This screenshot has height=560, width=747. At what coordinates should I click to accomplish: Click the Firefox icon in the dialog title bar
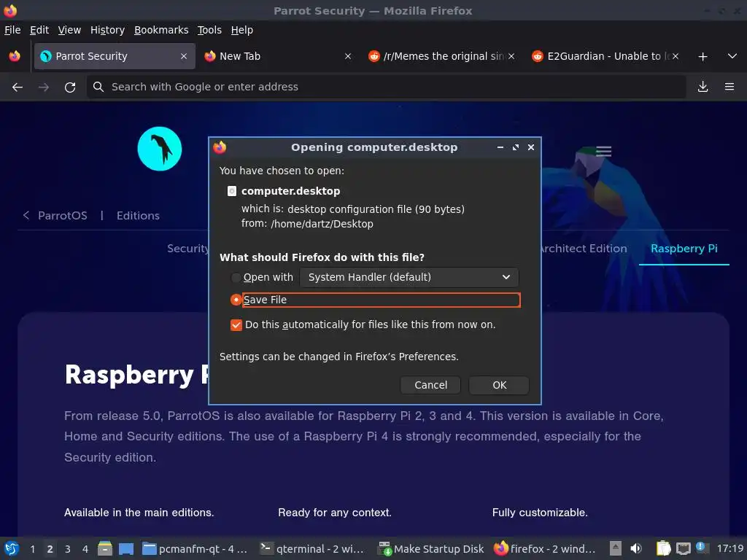pyautogui.click(x=220, y=147)
